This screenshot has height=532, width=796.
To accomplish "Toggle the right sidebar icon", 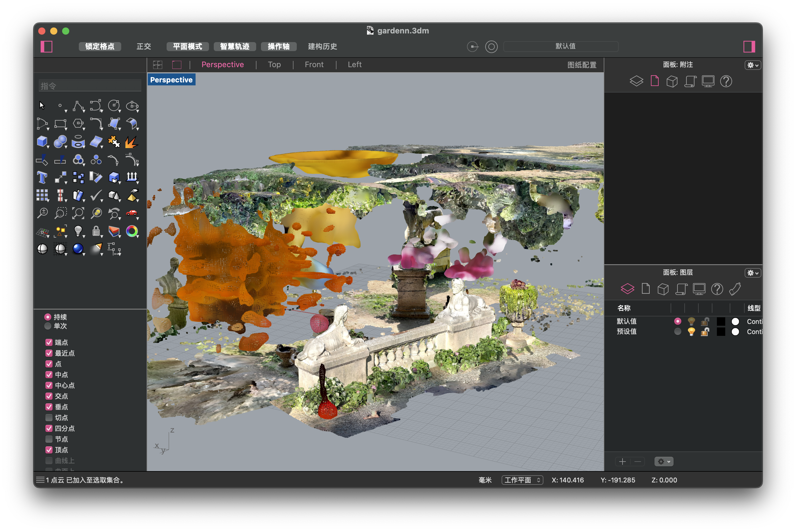I will [x=749, y=47].
